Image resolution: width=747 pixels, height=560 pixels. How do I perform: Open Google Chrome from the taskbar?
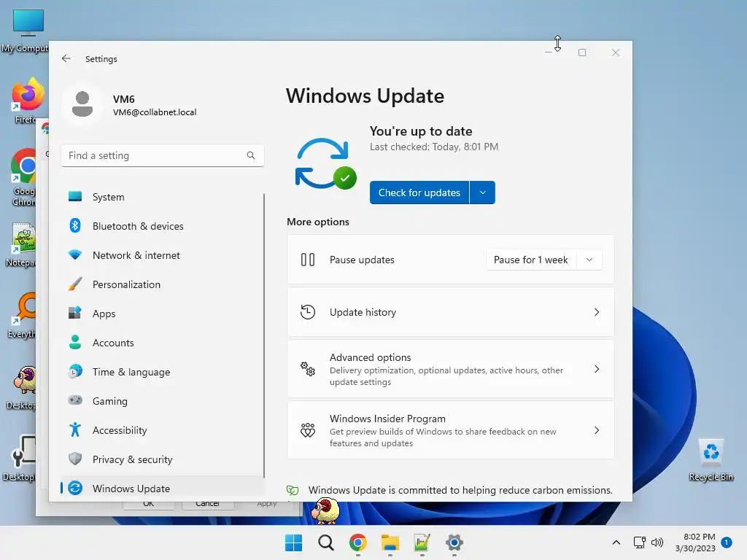(x=357, y=542)
